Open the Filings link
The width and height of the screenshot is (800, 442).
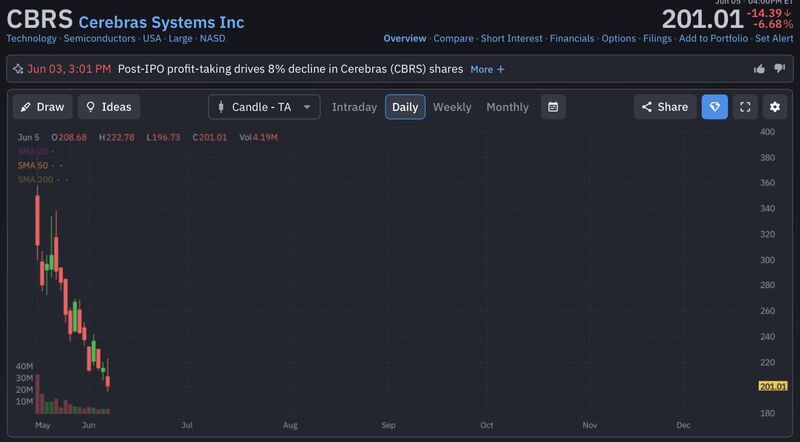click(x=657, y=38)
